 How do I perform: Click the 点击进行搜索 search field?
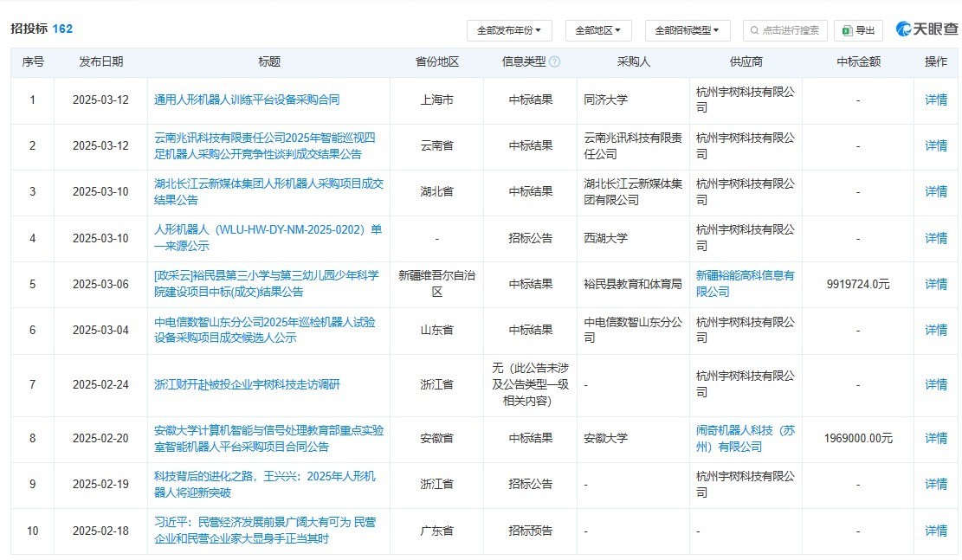784,30
